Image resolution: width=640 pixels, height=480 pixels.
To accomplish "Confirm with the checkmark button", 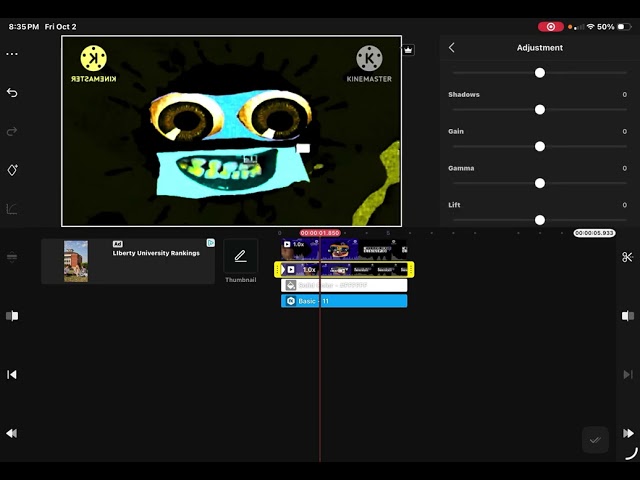I will tap(595, 440).
